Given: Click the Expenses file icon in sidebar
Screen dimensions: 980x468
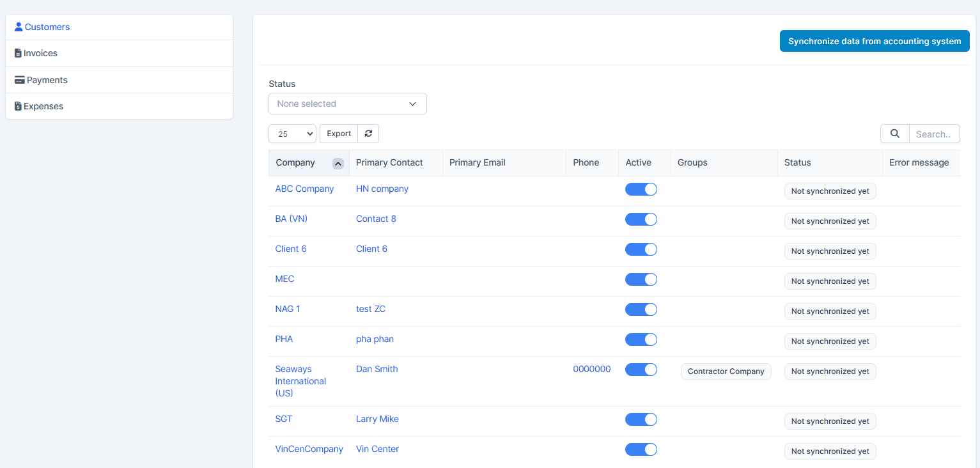Looking at the screenshot, I should pos(18,106).
